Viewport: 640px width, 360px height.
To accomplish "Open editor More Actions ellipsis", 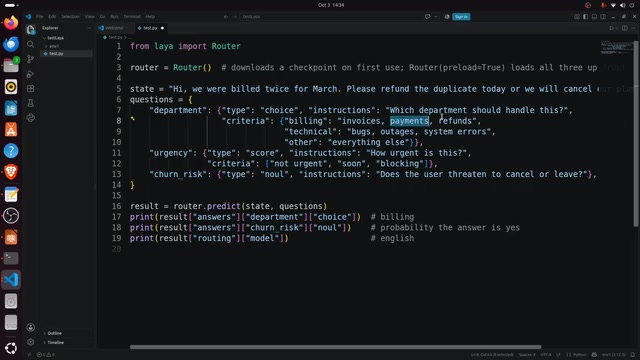I will [x=633, y=28].
